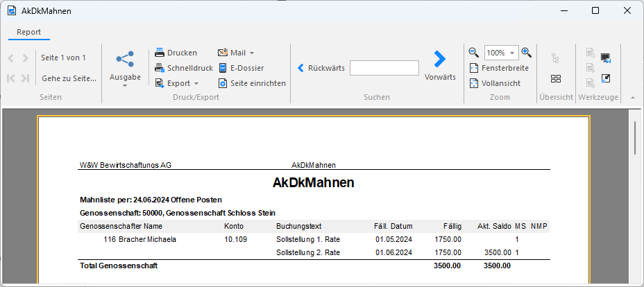Image resolution: width=644 pixels, height=287 pixels.
Task: Click account number 10.109
Action: pyautogui.click(x=236, y=239)
